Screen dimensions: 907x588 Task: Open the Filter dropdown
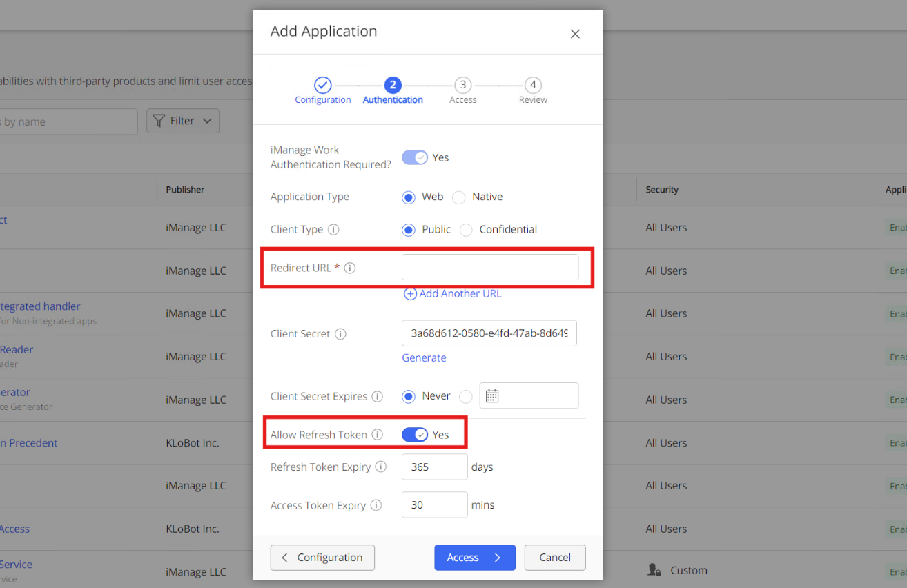(x=183, y=121)
